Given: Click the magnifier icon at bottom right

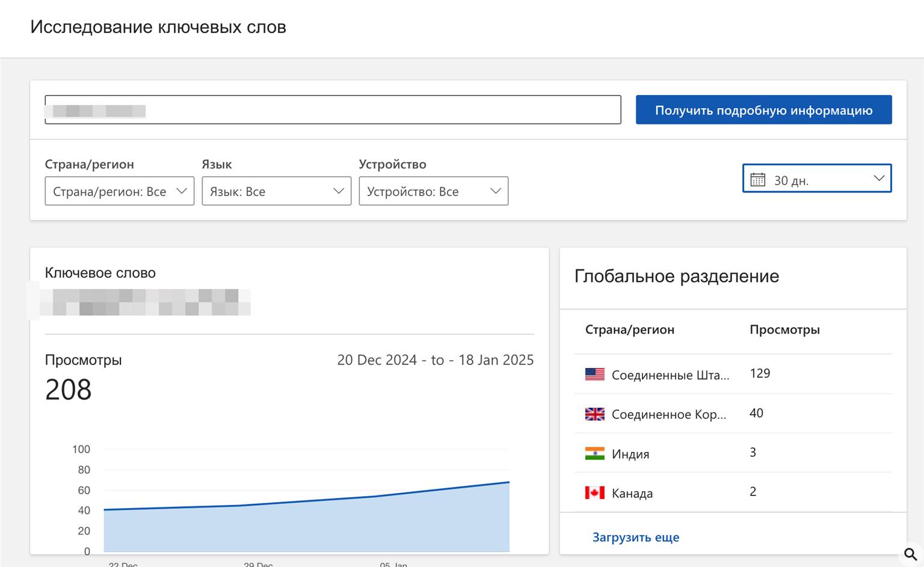Looking at the screenshot, I should pos(911,553).
